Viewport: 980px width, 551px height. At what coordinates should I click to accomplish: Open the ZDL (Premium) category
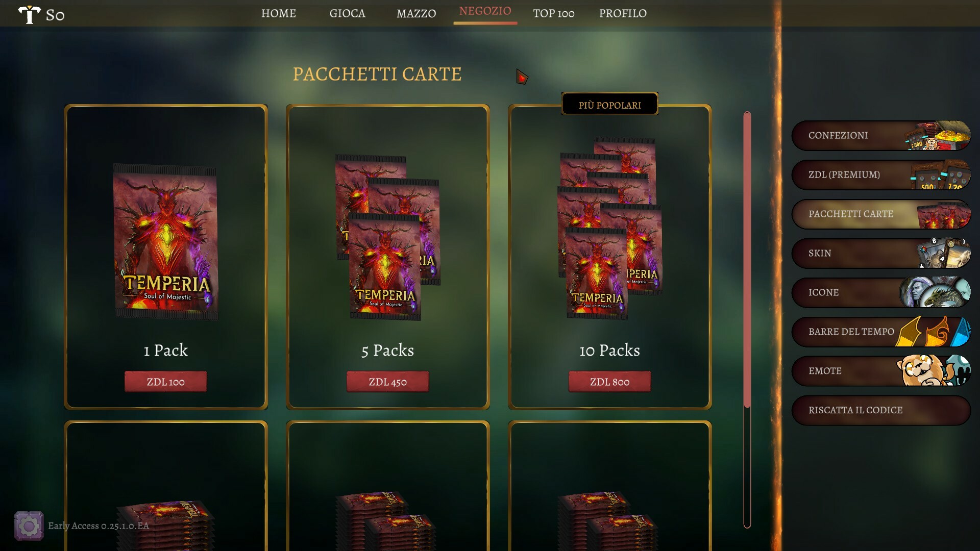881,175
